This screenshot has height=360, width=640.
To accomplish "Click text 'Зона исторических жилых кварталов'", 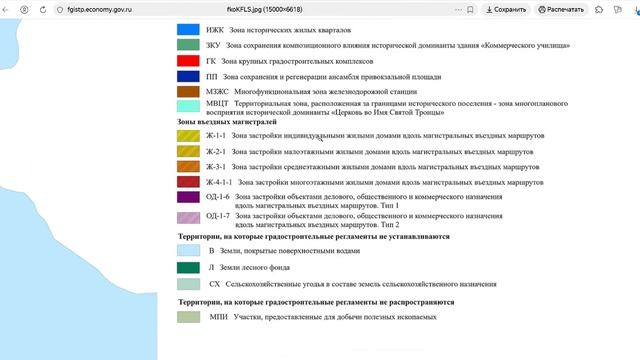I will click(x=290, y=30).
